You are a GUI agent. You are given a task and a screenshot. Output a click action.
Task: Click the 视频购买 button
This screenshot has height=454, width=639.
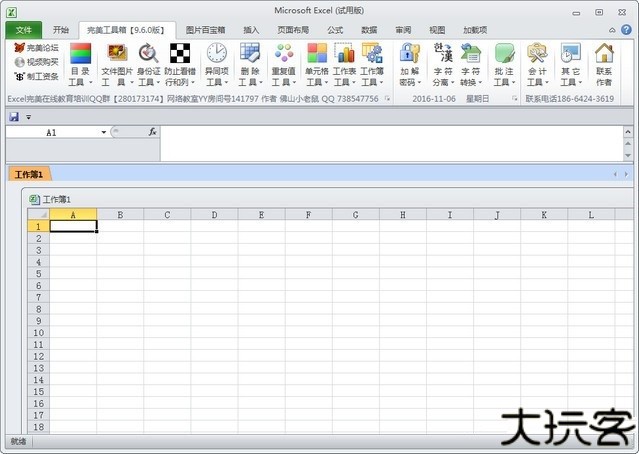pos(36,62)
